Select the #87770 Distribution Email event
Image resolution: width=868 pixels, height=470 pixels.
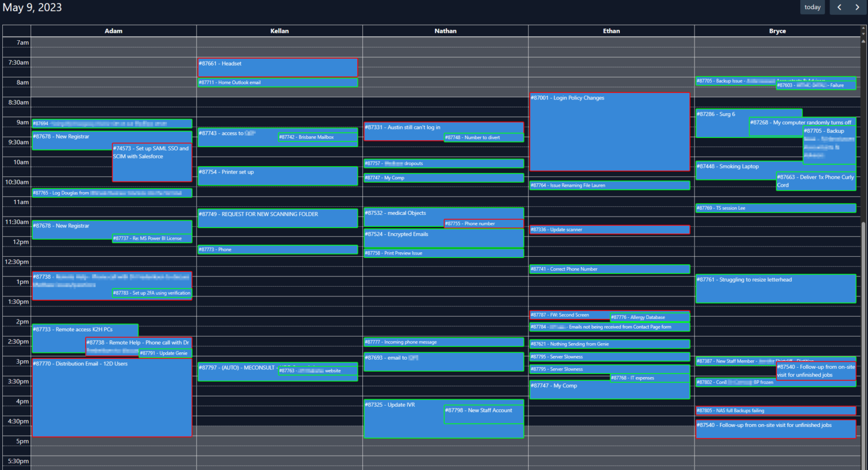point(112,396)
